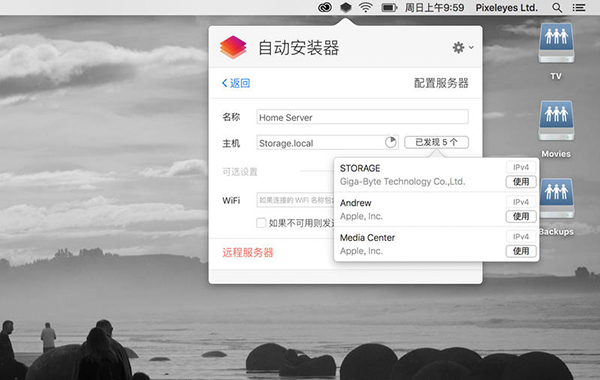Go back with 返回 link
The image size is (600, 380).
pos(236,83)
